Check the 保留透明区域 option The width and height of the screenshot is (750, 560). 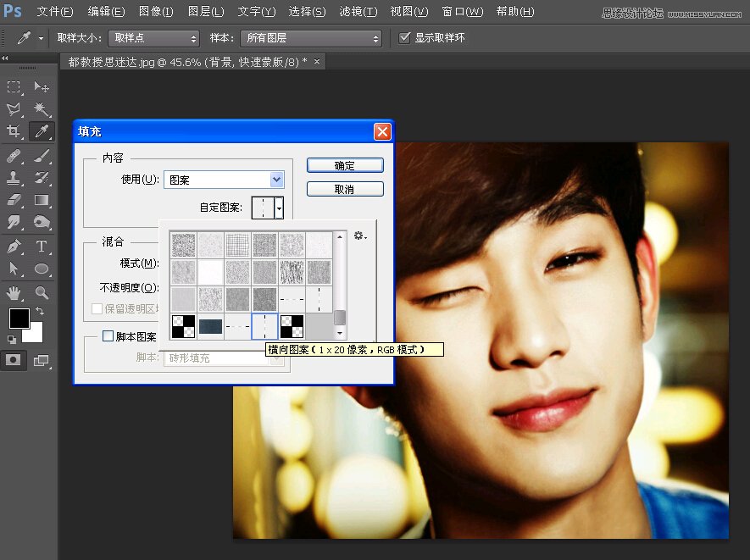pyautogui.click(x=96, y=308)
